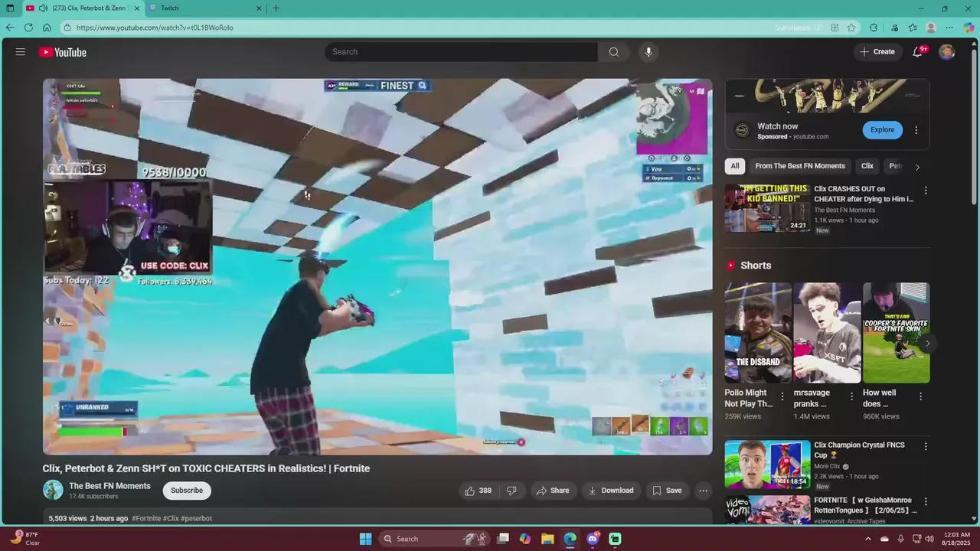Click Explore on the sponsored ad
Image resolution: width=980 pixels, height=551 pixels.
882,130
